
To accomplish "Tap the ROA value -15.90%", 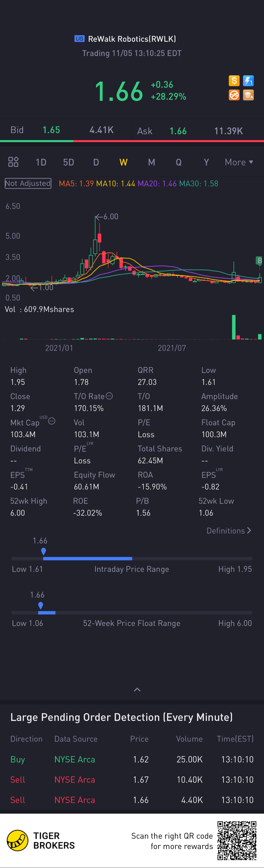I will (x=152, y=487).
